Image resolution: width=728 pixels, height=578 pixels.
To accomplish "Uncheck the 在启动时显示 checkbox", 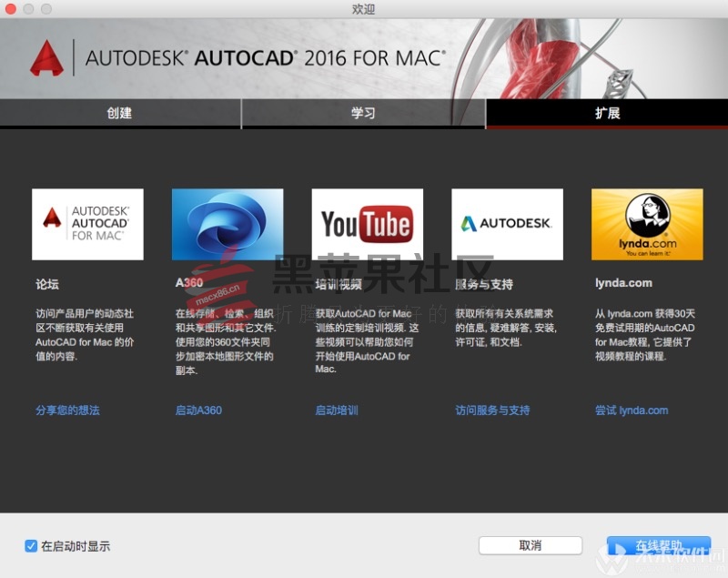I will pos(31,546).
